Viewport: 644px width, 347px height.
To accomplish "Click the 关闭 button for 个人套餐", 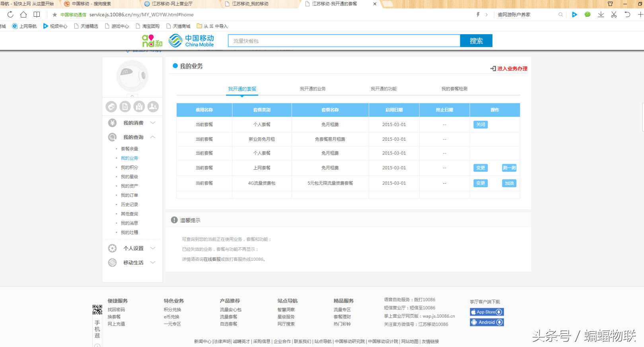I will [481, 124].
